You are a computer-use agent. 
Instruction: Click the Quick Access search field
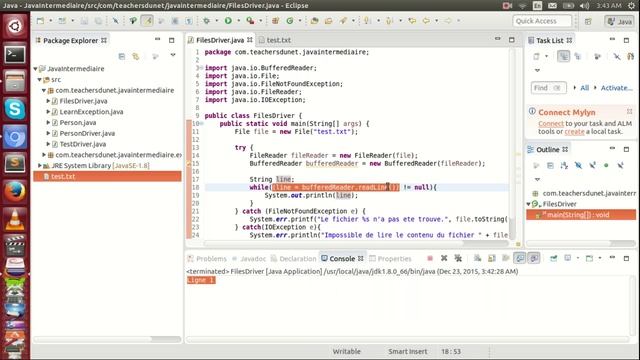pos(542,21)
